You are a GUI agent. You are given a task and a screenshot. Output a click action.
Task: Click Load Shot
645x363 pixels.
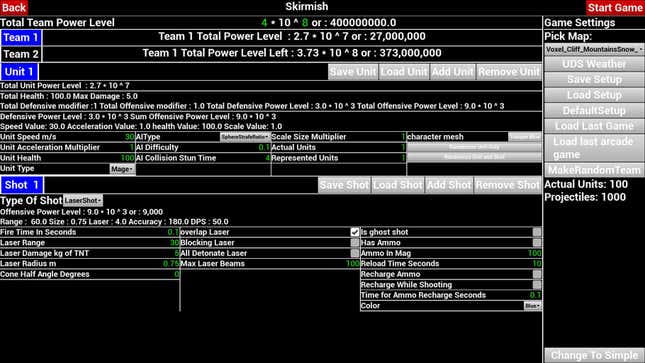click(x=398, y=185)
